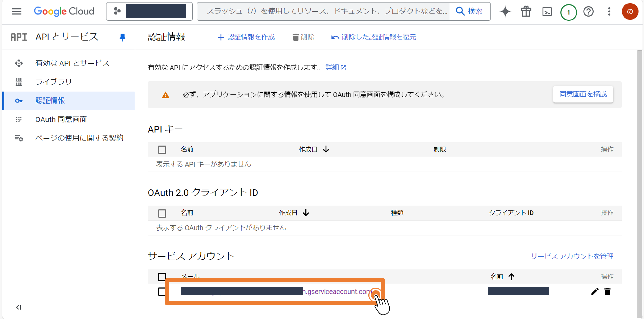This screenshot has height=319, width=644.
Task: Click the 認証情報 key icon
Action: [19, 101]
